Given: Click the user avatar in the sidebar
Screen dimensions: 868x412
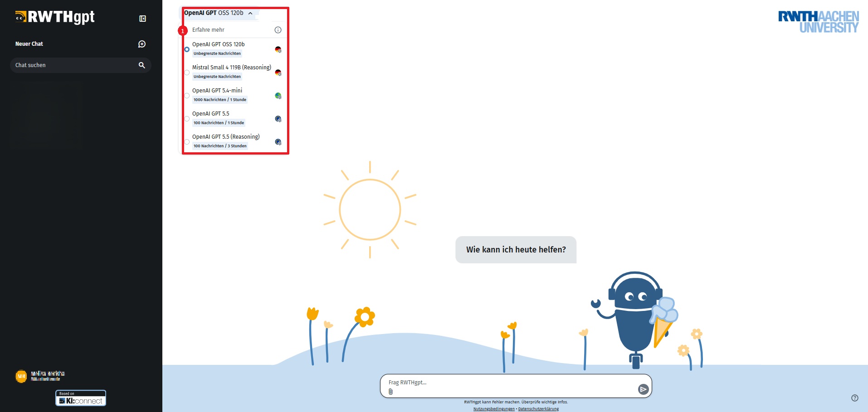Looking at the screenshot, I should [21, 376].
